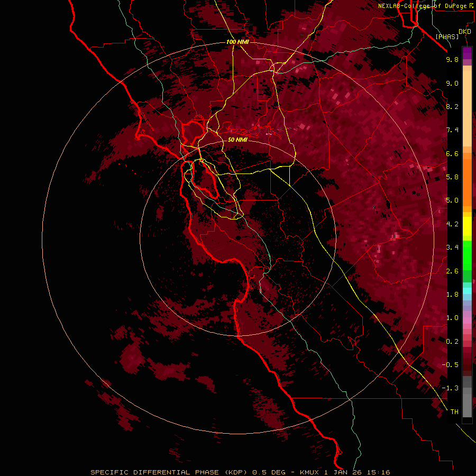476x476 pixels.
Task: Pick the pink segment of the color bar
Action: coord(467,321)
